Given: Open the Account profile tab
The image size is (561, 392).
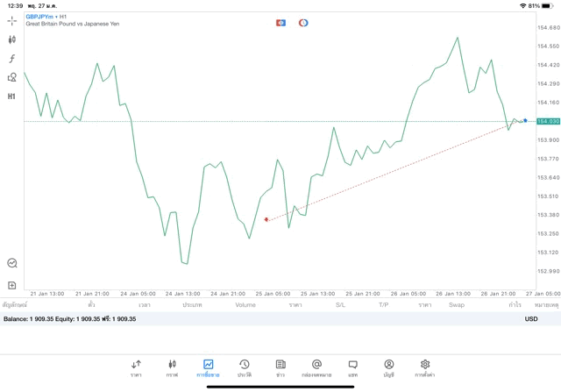Looking at the screenshot, I should click(388, 367).
